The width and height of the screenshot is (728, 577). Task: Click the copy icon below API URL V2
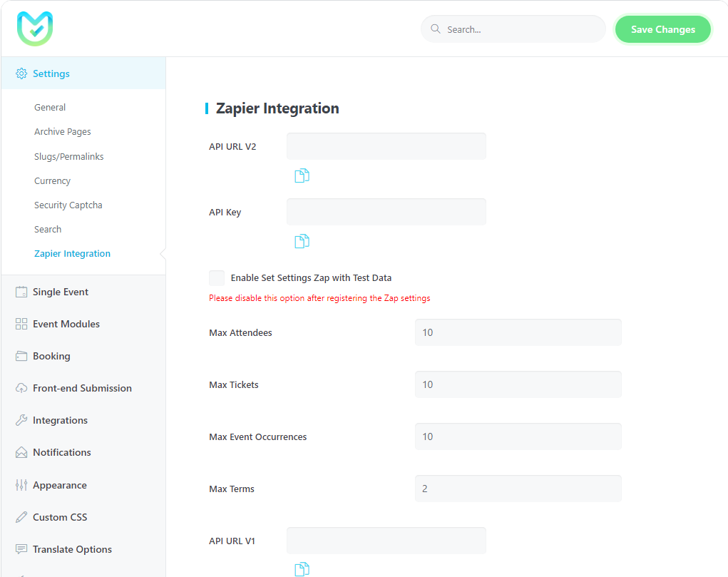pyautogui.click(x=302, y=176)
